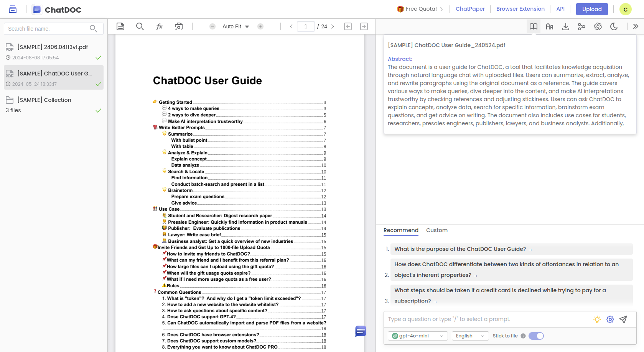The height and width of the screenshot is (352, 644).
Task: Open the book abstract view icon
Action: click(x=534, y=26)
